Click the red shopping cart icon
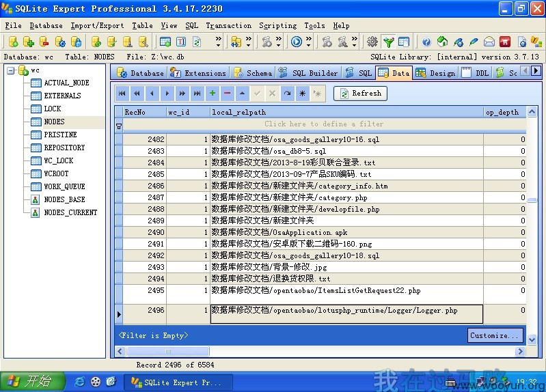Screen dimensions: 546x392 click(505, 42)
